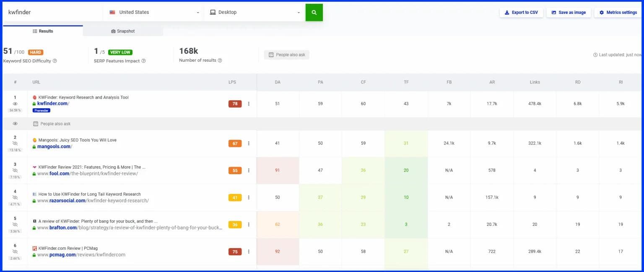Click the lock icon beside pcmag.com URL
The height and width of the screenshot is (272, 644).
click(34, 255)
